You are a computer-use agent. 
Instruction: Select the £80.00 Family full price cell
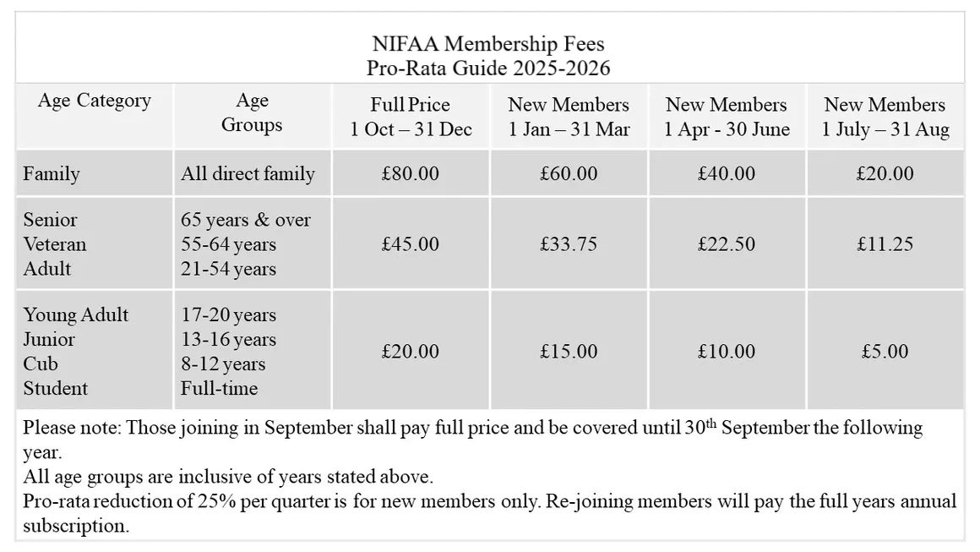pyautogui.click(x=411, y=174)
